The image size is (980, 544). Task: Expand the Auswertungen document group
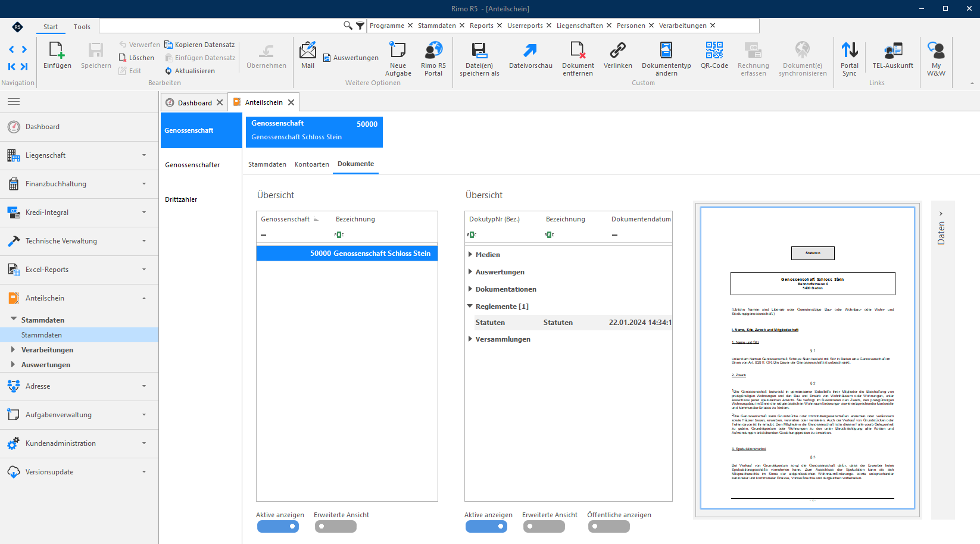(470, 272)
